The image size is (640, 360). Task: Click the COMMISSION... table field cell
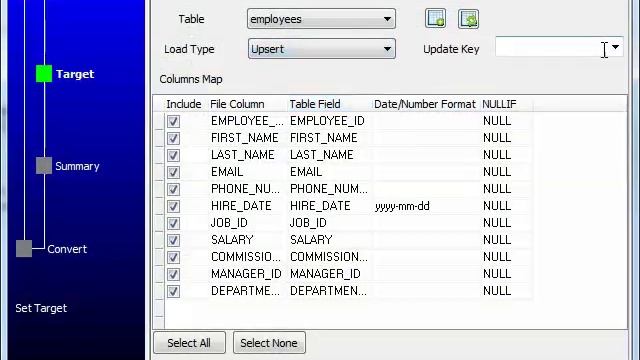(x=329, y=257)
